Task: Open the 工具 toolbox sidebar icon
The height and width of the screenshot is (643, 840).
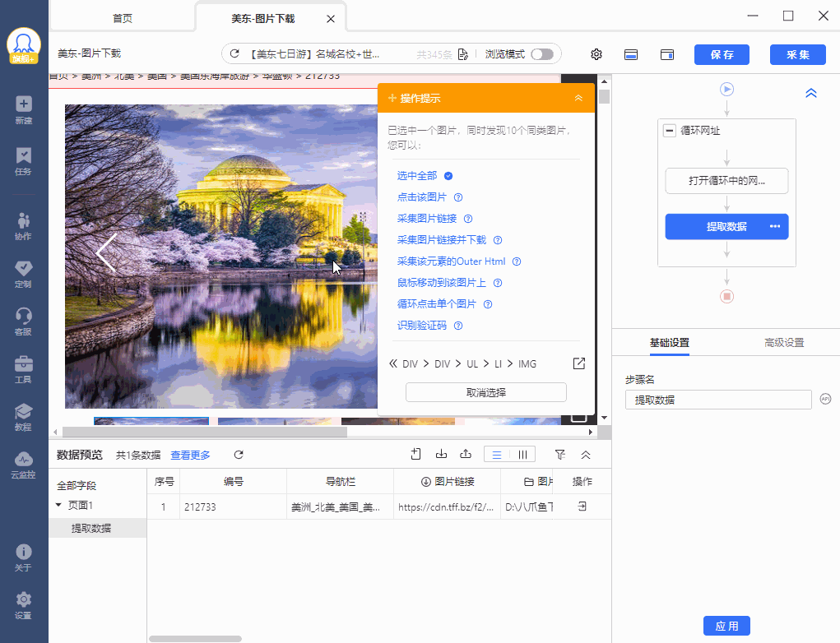Action: click(24, 368)
